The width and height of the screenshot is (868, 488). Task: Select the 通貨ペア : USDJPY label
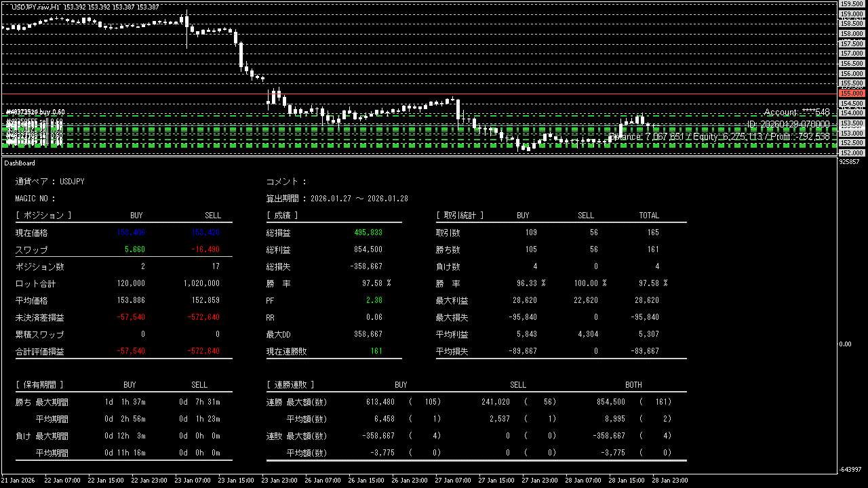(x=50, y=182)
